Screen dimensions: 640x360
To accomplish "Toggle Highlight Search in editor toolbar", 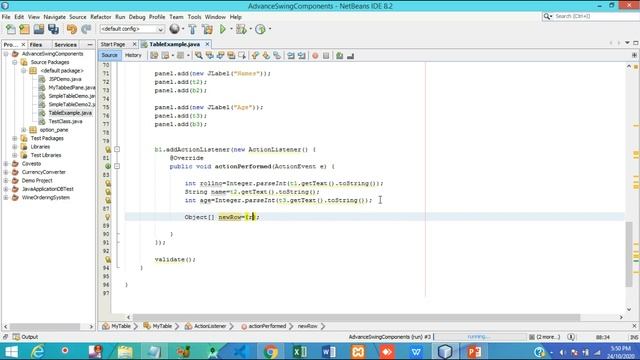I will click(x=231, y=56).
